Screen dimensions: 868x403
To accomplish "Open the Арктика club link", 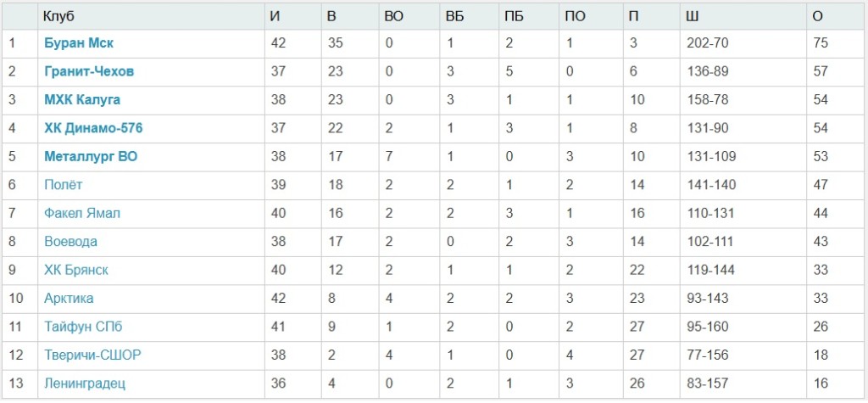I will click(69, 299).
